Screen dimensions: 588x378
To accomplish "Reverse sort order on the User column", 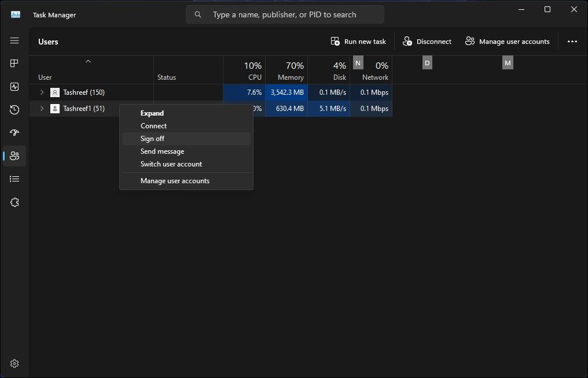I will tap(88, 61).
